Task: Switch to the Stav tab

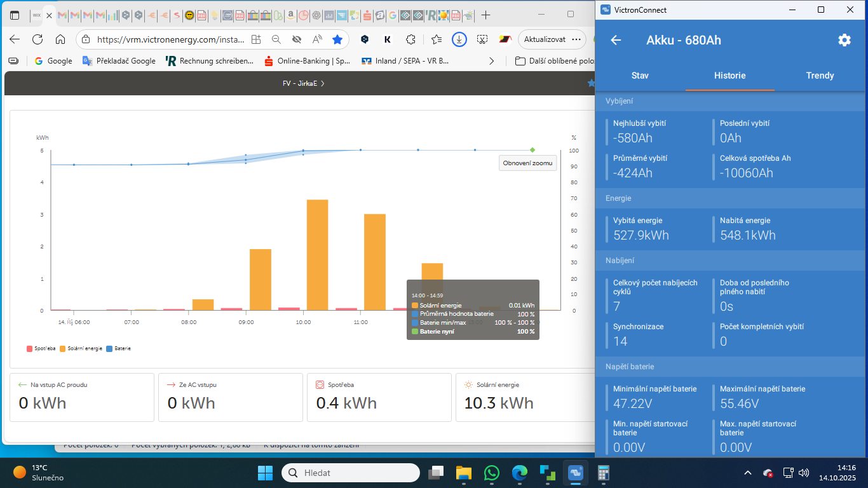Action: [640, 76]
